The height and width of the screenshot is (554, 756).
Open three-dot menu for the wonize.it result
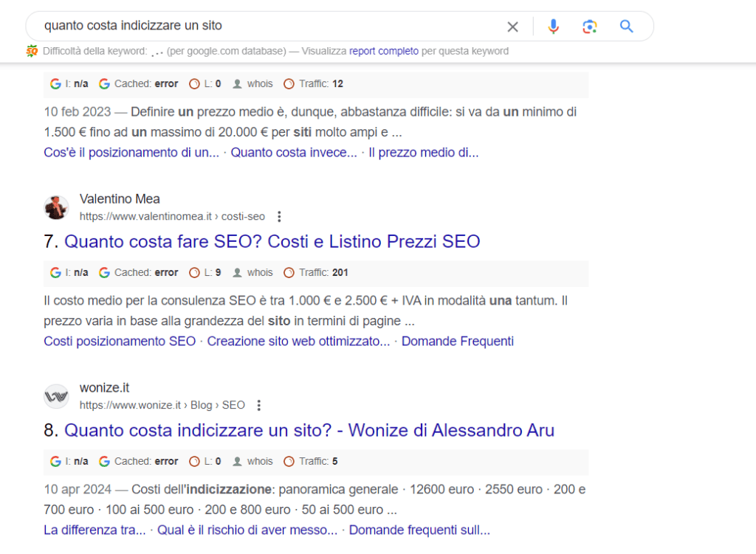[259, 406]
